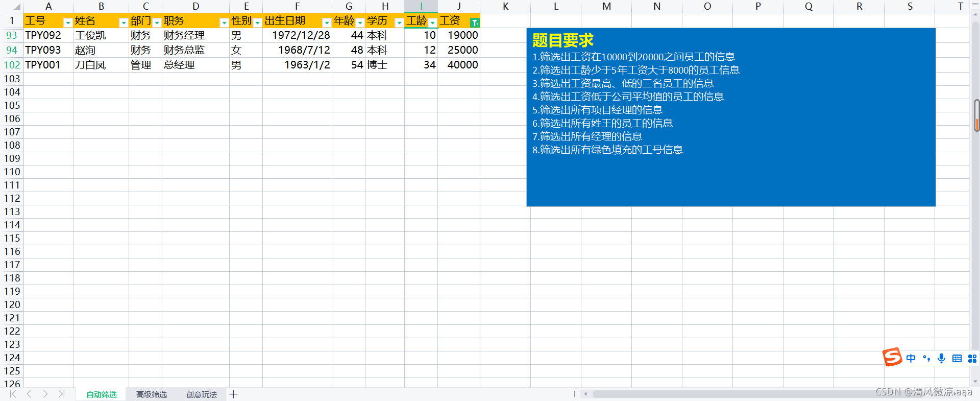Click the IME voice input microphone
Viewport: 980px width, 401px height.
pos(941,358)
